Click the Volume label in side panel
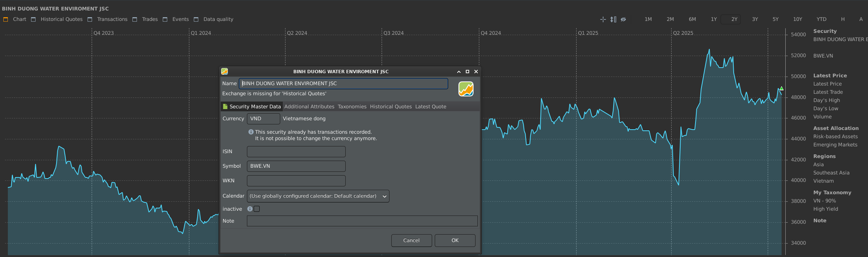Image resolution: width=868 pixels, height=257 pixels. (x=822, y=117)
